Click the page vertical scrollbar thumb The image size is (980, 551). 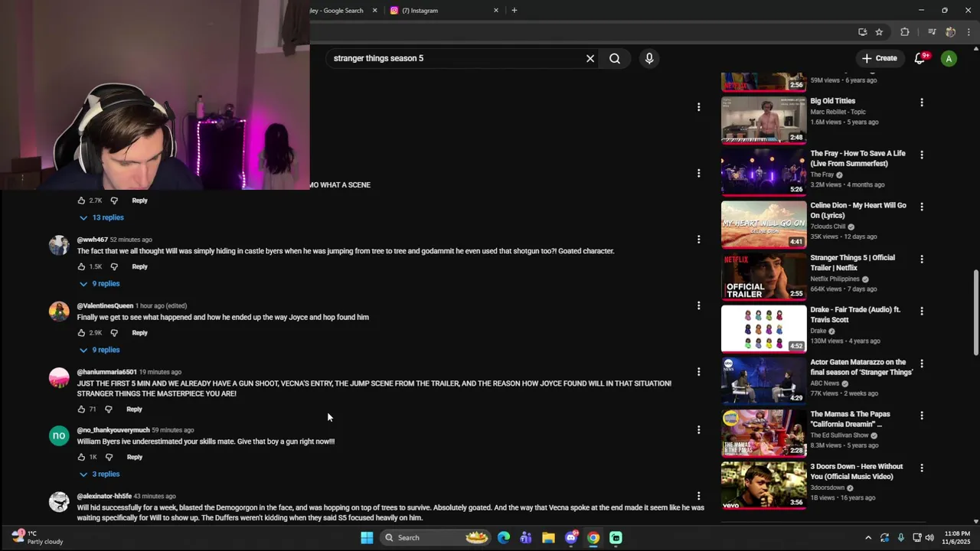[x=975, y=311]
